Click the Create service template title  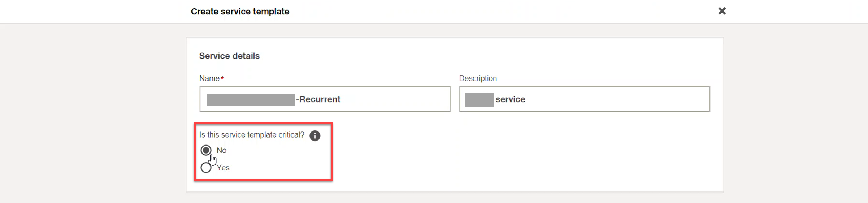tap(240, 12)
